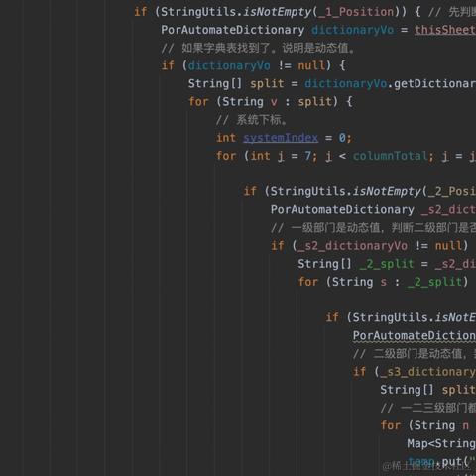Click the dictionaryVo variable in its declaration line

(353, 30)
